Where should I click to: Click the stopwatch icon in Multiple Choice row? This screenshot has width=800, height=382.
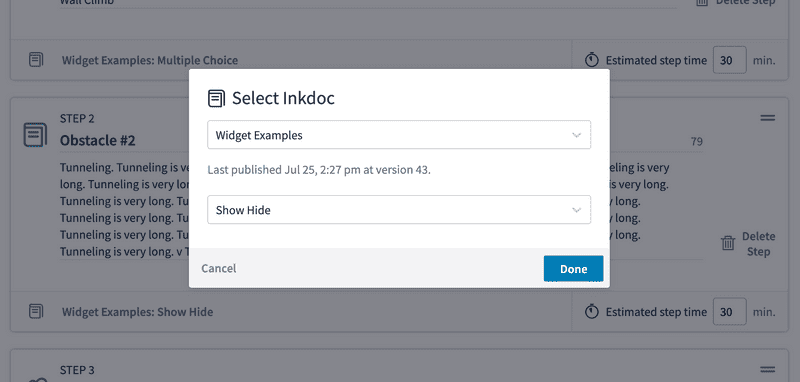(591, 60)
